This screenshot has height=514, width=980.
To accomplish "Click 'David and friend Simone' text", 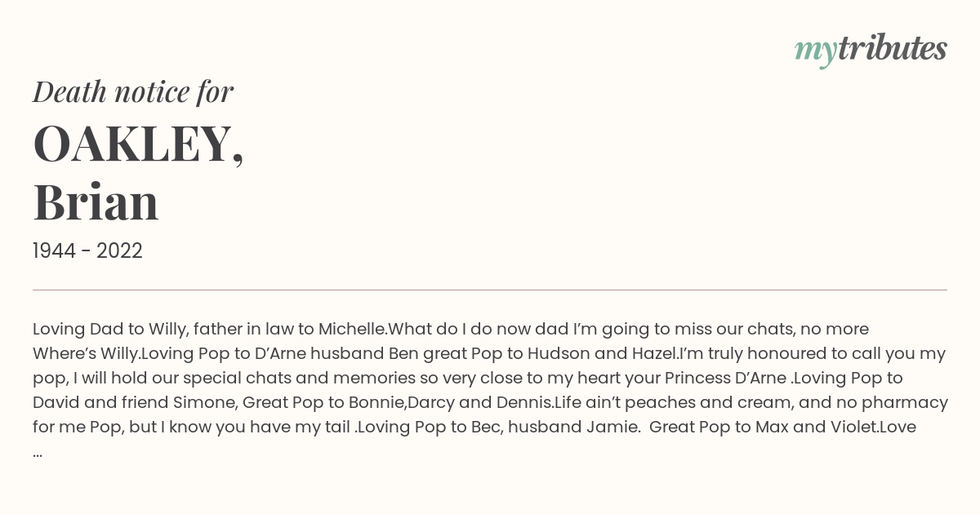I will point(132,402).
